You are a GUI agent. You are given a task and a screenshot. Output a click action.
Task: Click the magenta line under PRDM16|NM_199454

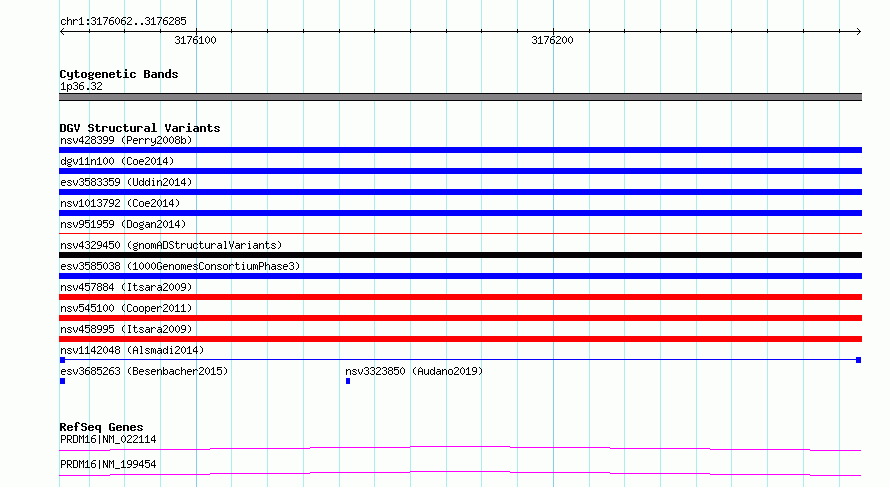(460, 473)
